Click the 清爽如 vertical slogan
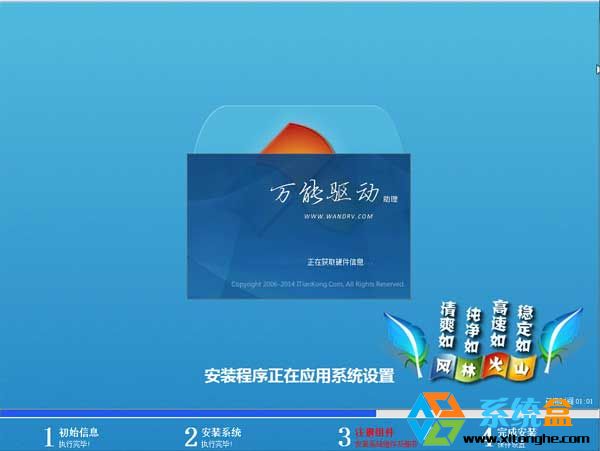Image resolution: width=600 pixels, height=451 pixels. [447, 324]
